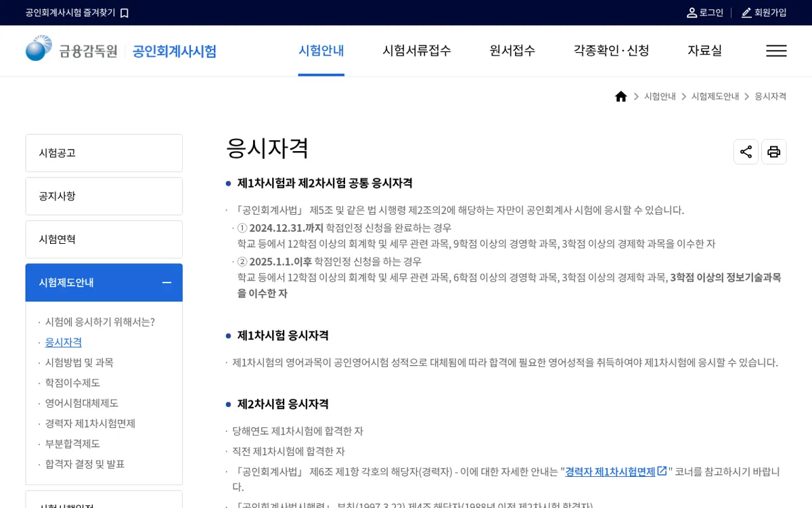Click the 응시자격 page heading

coord(267,148)
